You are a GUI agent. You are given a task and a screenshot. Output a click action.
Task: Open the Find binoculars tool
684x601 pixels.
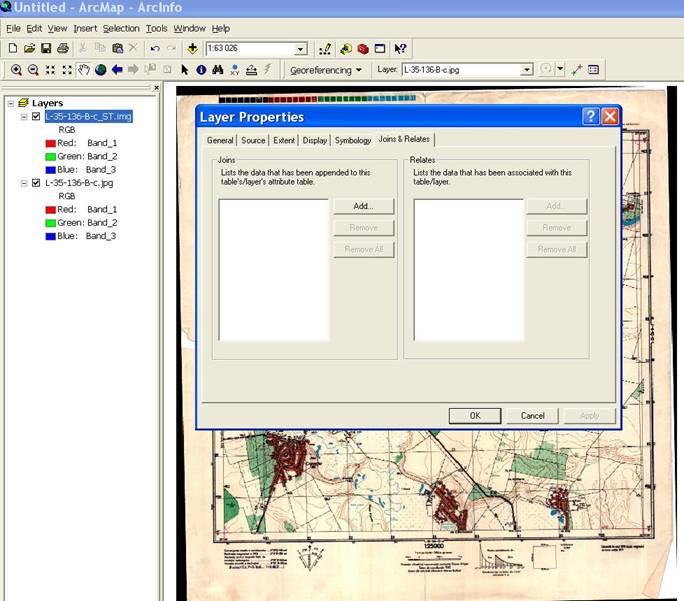coord(217,70)
